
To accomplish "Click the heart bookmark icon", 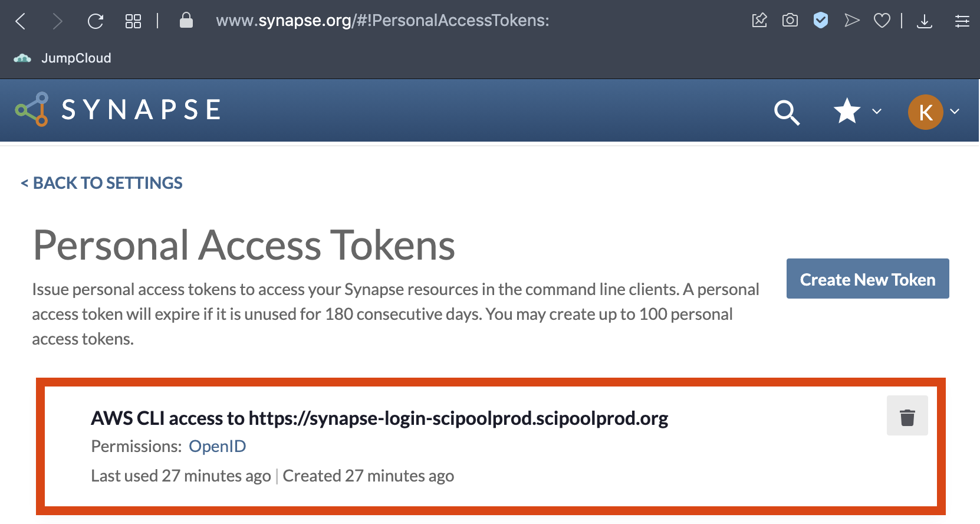I will pos(882,21).
